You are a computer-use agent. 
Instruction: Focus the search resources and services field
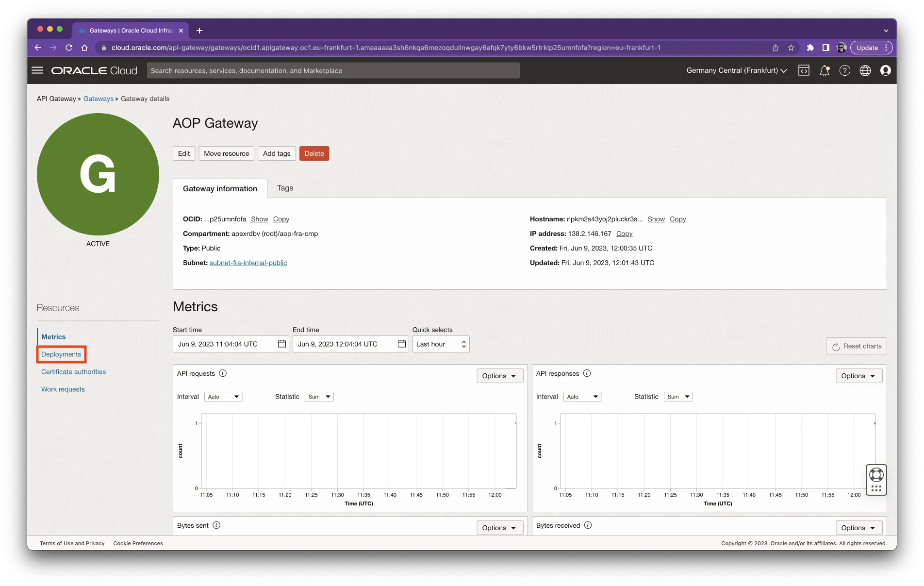coord(333,70)
